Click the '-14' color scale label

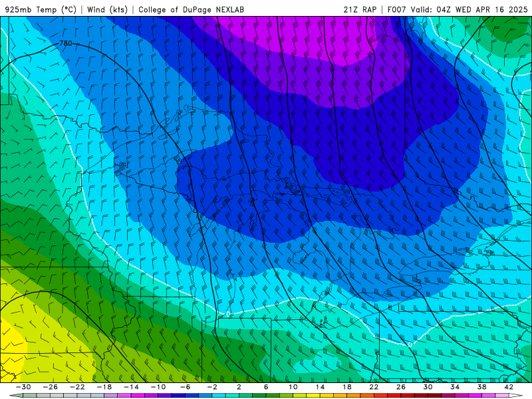pos(131,387)
